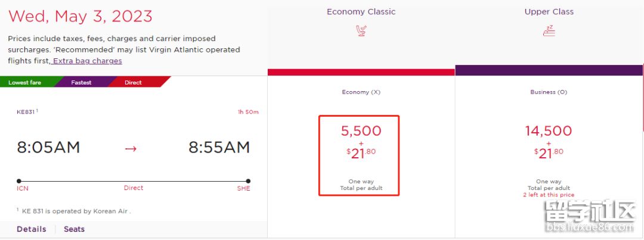Image resolution: width=644 pixels, height=240 pixels.
Task: Click the ICN departure dot on route line
Action: coord(19,181)
